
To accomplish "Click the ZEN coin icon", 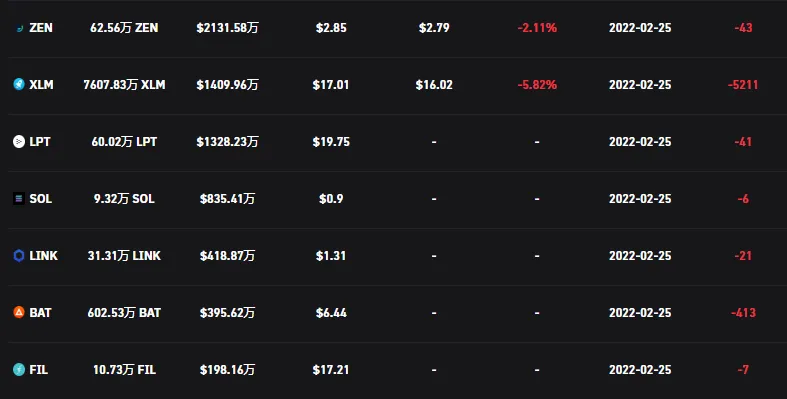I will (20, 28).
